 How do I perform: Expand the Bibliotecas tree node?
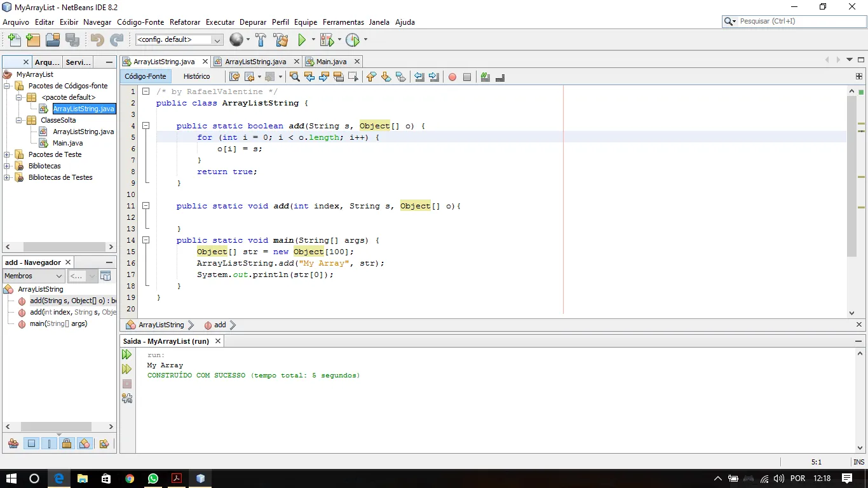7,166
